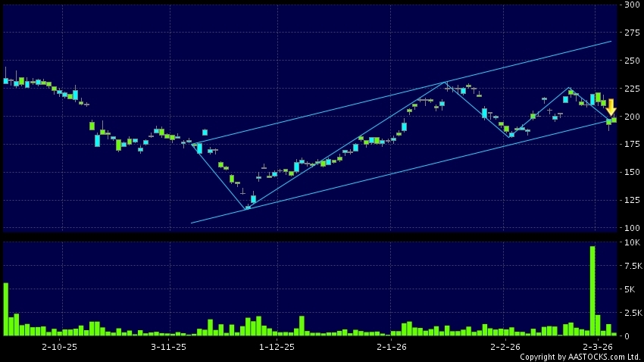Click the 7.5K volume axis label

point(630,266)
